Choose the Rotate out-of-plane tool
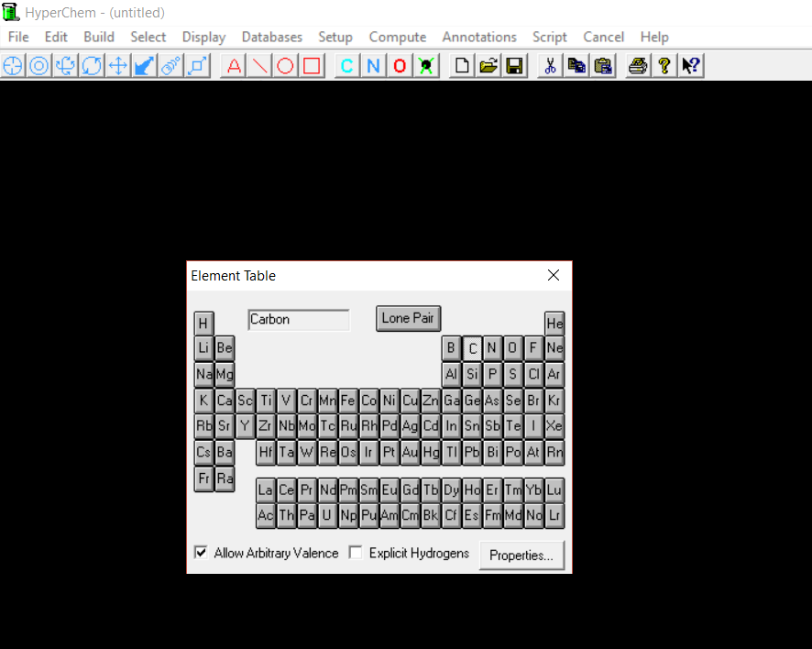 click(x=66, y=66)
